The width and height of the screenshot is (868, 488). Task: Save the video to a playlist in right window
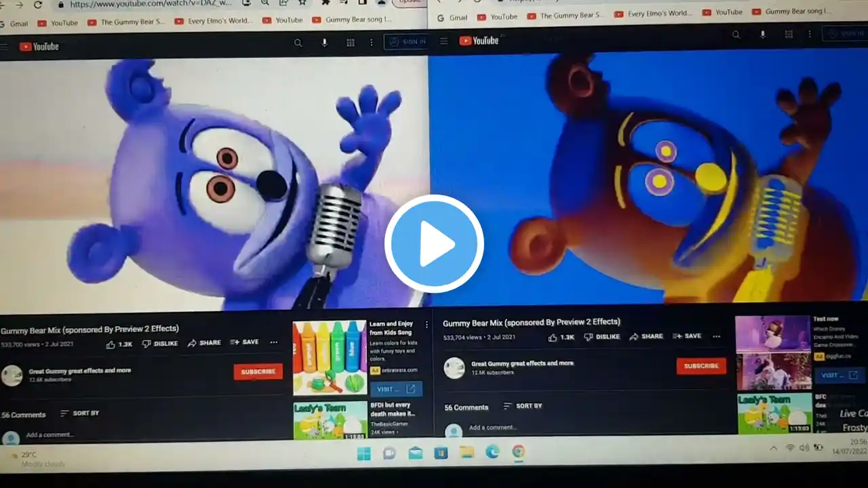tap(687, 336)
